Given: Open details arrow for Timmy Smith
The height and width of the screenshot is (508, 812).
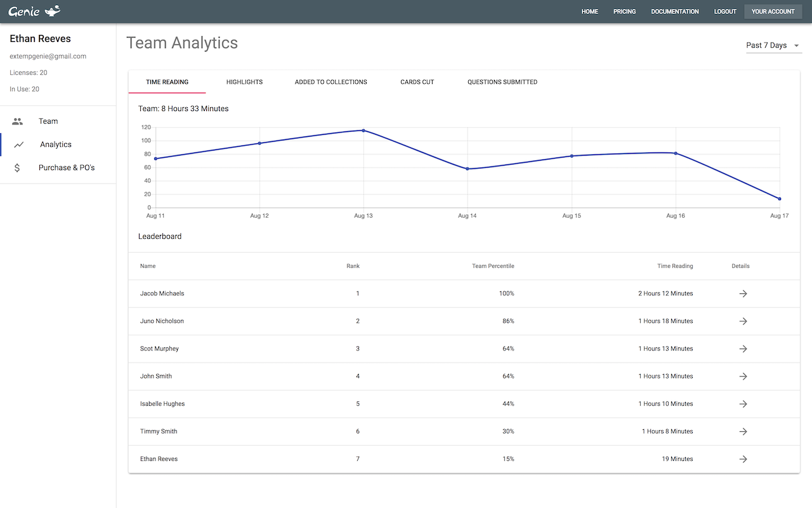Looking at the screenshot, I should [743, 431].
